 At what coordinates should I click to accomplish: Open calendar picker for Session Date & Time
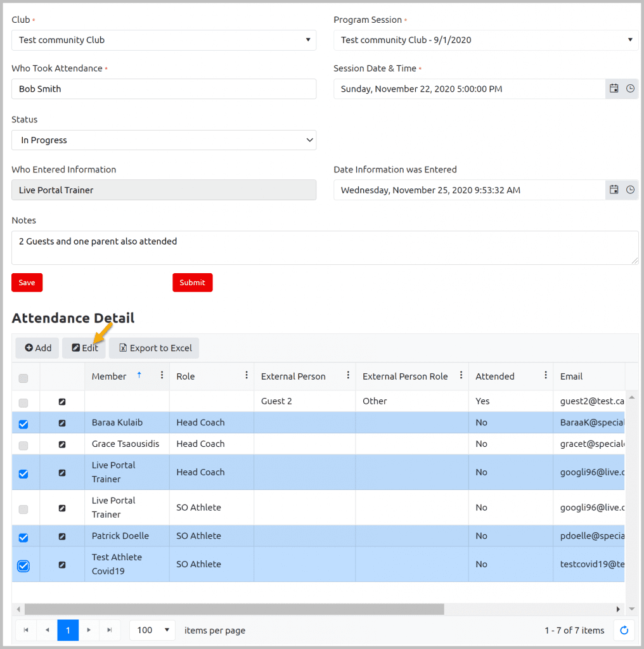[x=614, y=89]
